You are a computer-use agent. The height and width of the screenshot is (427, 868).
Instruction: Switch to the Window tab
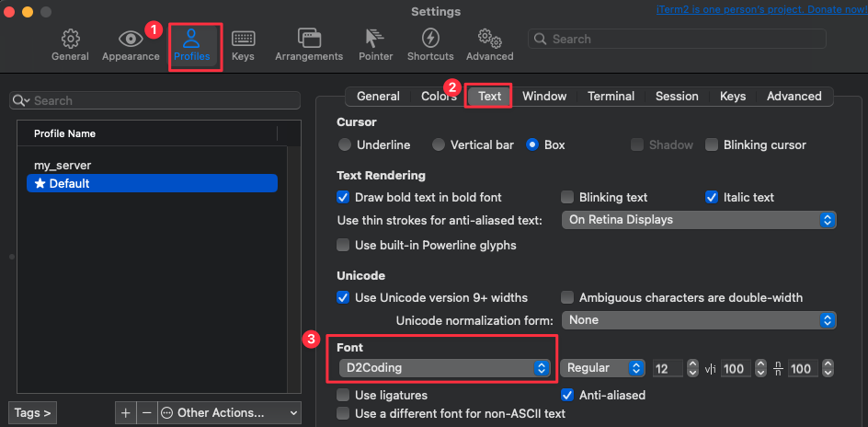pos(544,97)
